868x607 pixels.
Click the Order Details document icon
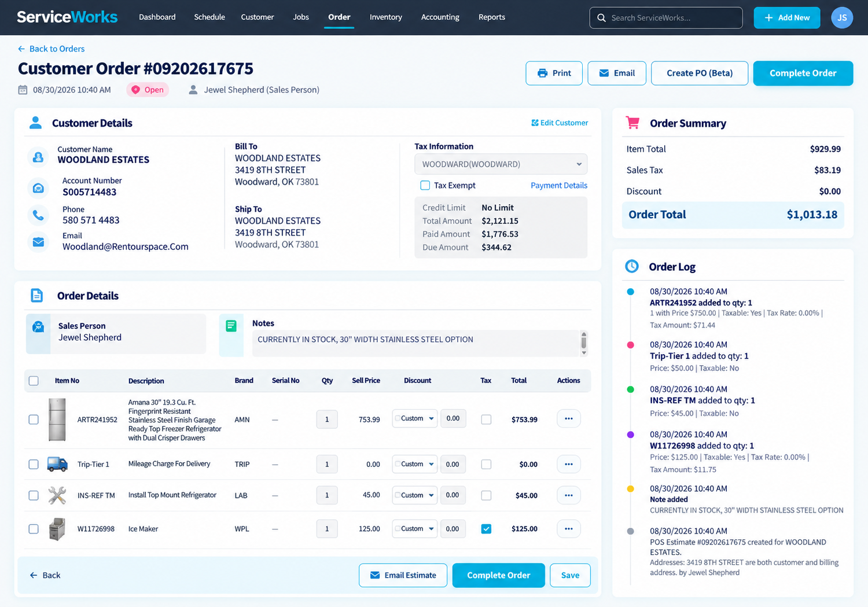pyautogui.click(x=36, y=296)
